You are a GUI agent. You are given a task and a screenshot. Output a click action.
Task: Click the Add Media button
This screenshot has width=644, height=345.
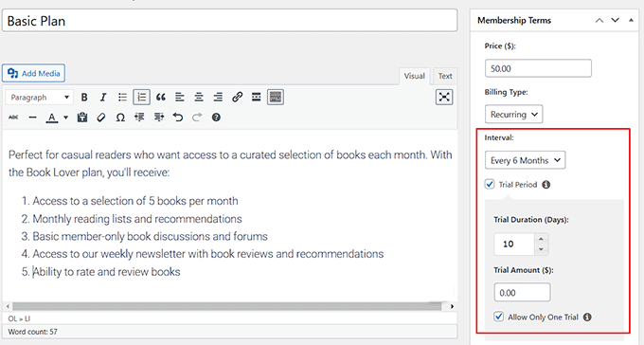34,73
